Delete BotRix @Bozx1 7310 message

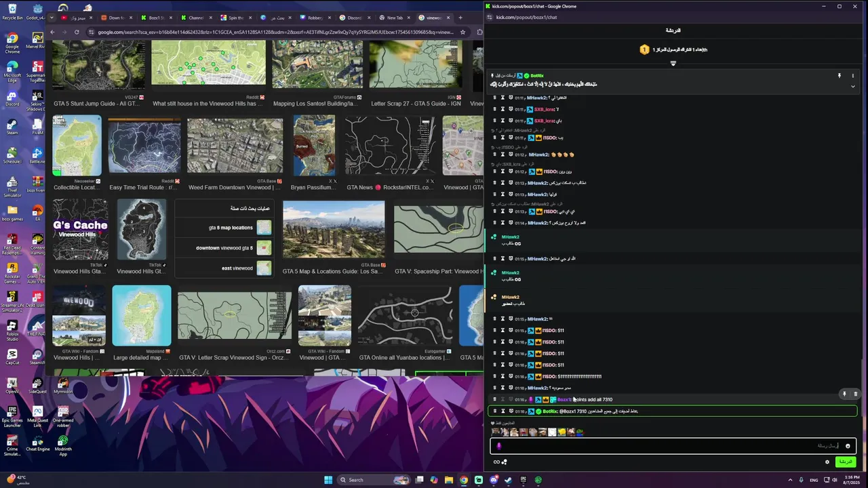coord(494,411)
